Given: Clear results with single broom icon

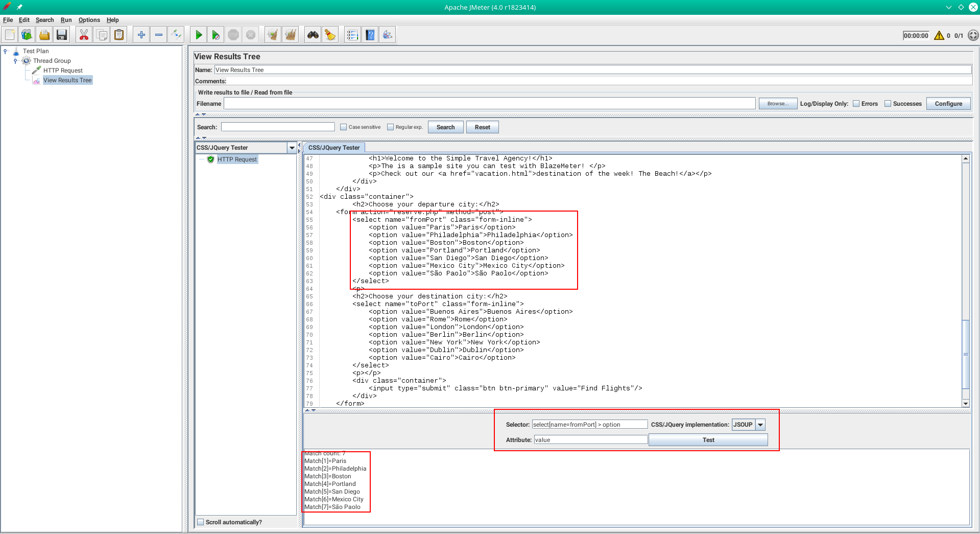Looking at the screenshot, I should 273,35.
